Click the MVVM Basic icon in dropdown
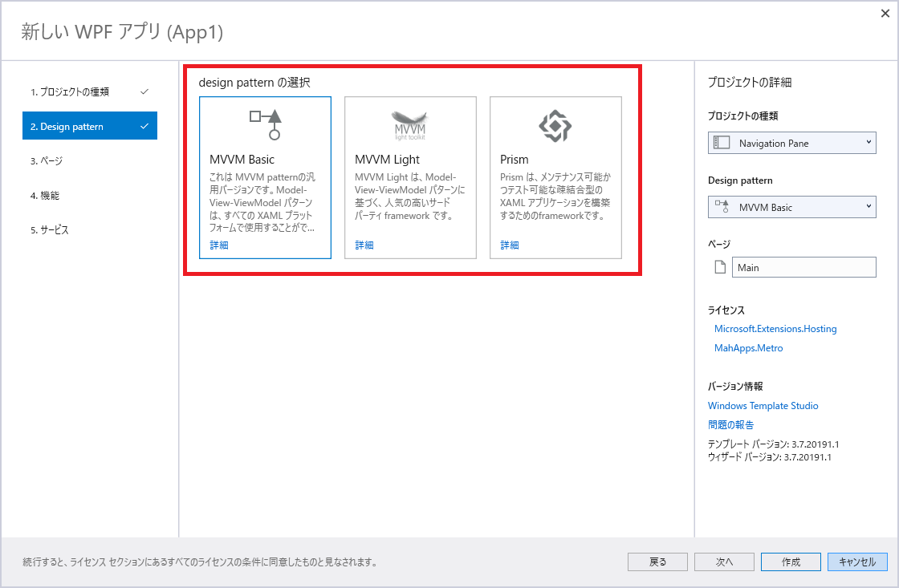Image resolution: width=899 pixels, height=588 pixels. [x=722, y=206]
